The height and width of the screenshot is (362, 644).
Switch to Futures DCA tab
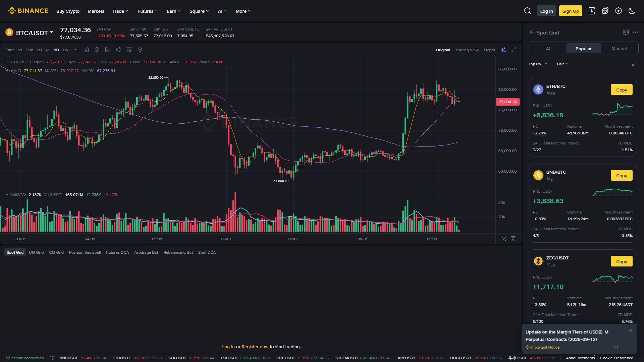(x=117, y=252)
